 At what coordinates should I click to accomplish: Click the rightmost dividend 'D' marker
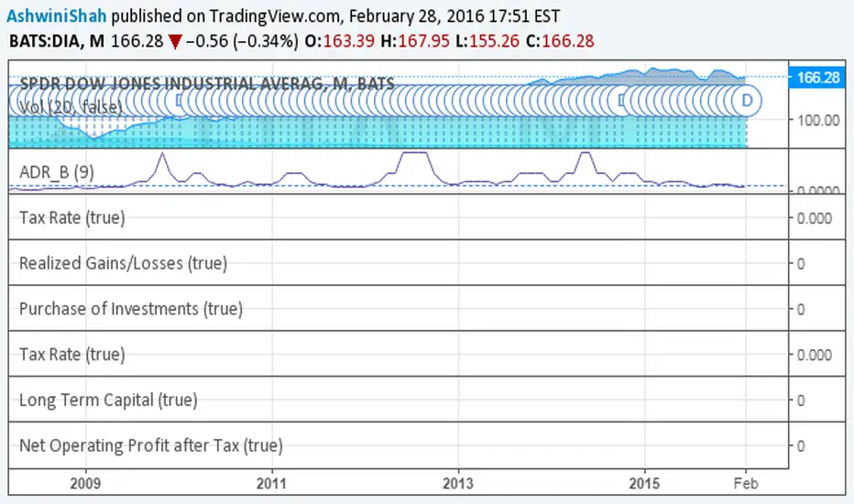tap(747, 101)
